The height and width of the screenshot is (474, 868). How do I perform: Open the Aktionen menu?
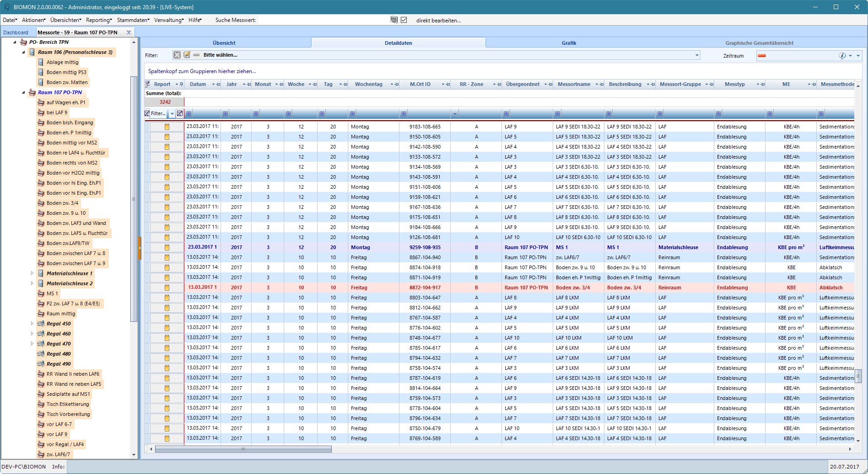34,20
